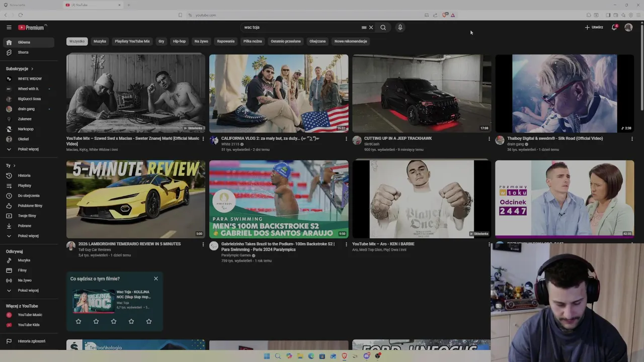This screenshot has width=644, height=362.
Task: Select the Ostatnio przesłane chip
Action: [x=286, y=41]
